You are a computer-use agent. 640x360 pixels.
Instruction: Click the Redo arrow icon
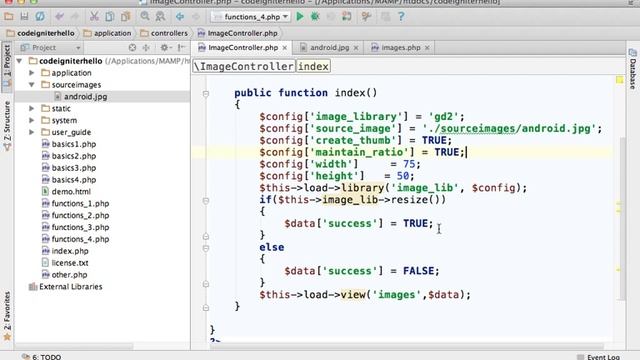(x=75, y=16)
